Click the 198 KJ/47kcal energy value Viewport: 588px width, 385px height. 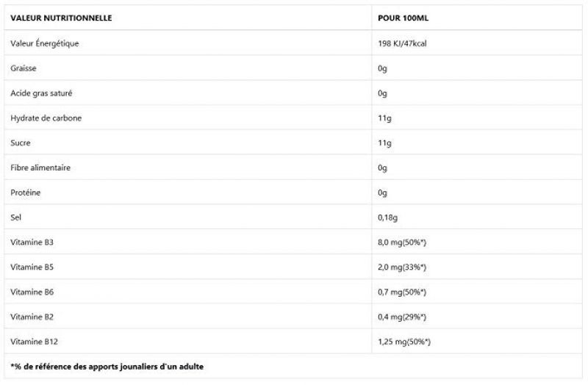tap(402, 43)
